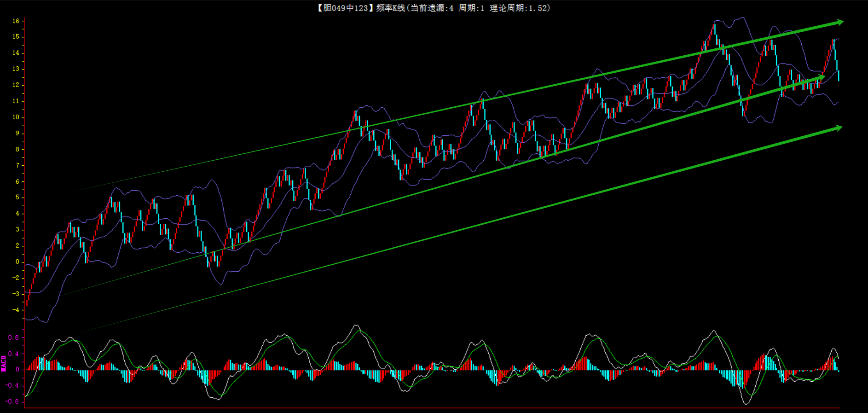Select the price axis label 12

pos(16,85)
